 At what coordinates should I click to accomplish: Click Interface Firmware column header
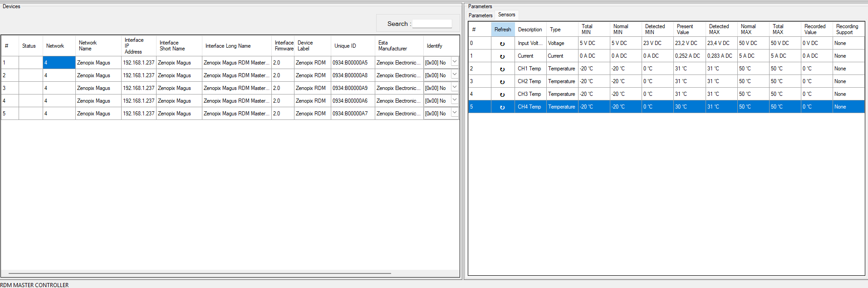(x=283, y=46)
